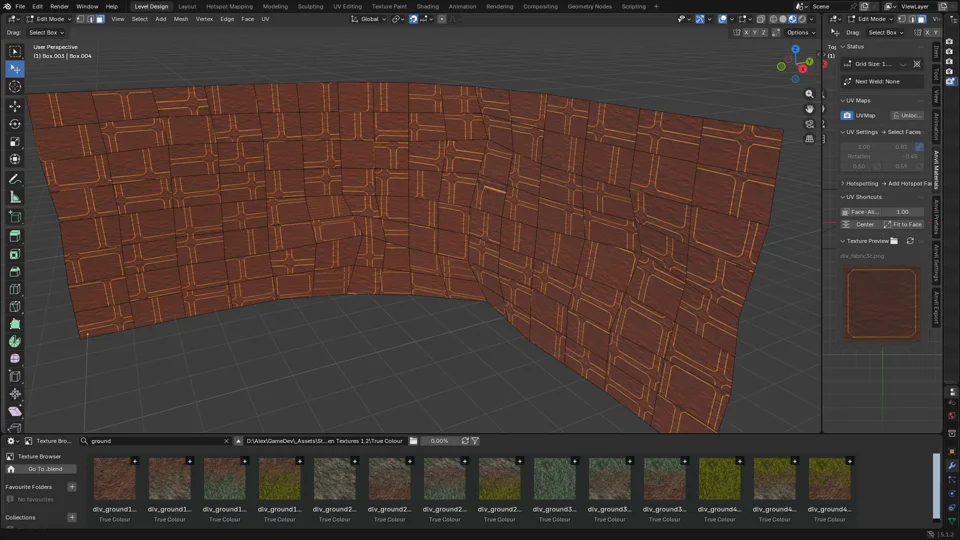Click the Texture Preview folder icon
The image size is (960, 540).
(x=894, y=241)
